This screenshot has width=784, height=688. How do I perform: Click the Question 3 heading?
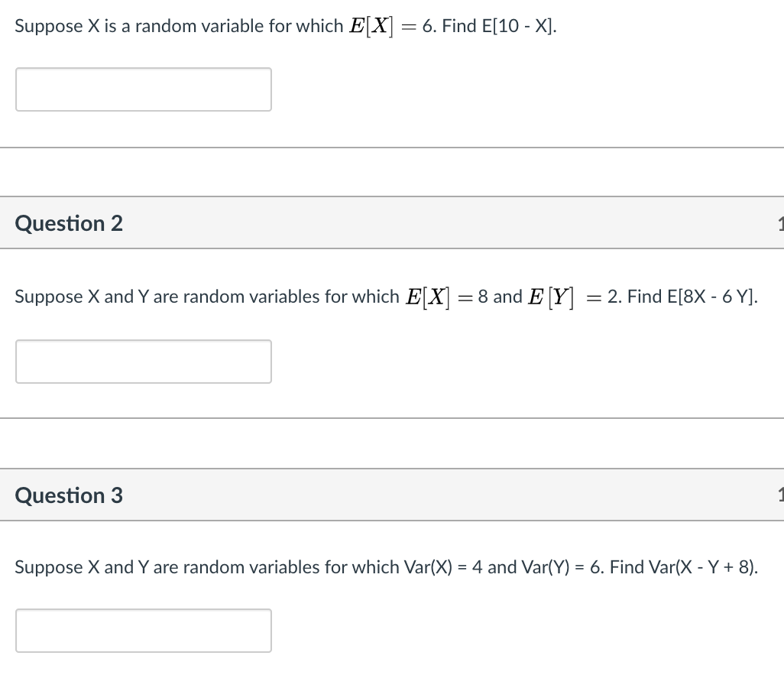(69, 495)
